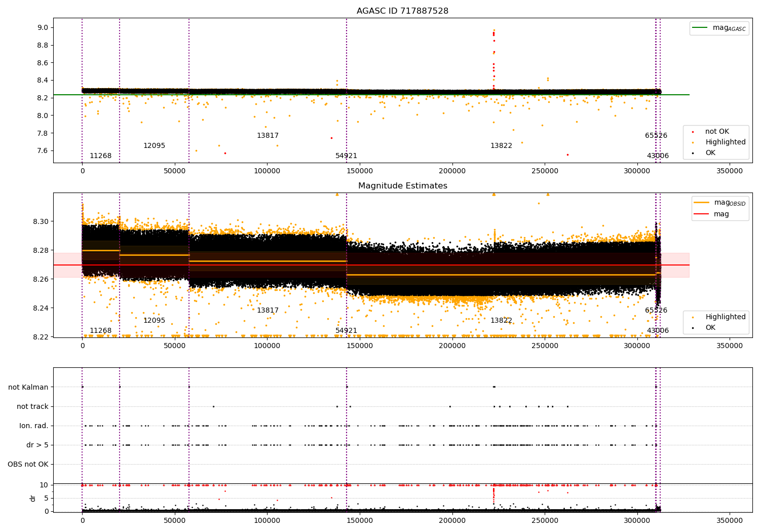Click the 8.4 y-axis tick label
Image resolution: width=760 pixels, height=532 pixels.
pyautogui.click(x=43, y=80)
